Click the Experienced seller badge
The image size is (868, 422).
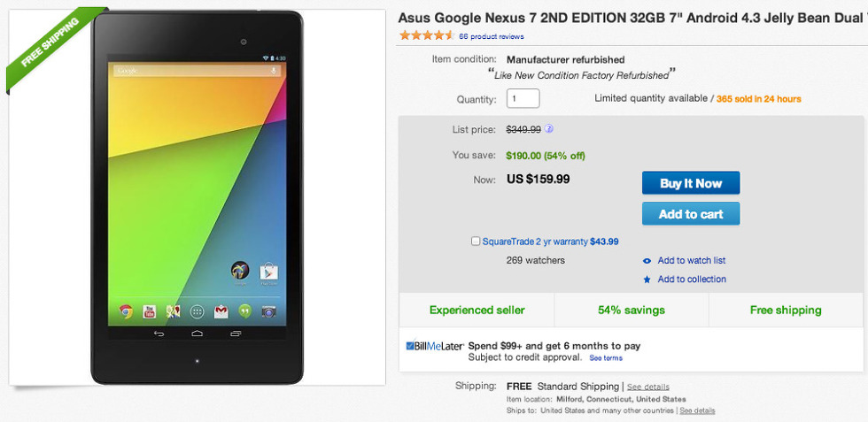point(477,311)
